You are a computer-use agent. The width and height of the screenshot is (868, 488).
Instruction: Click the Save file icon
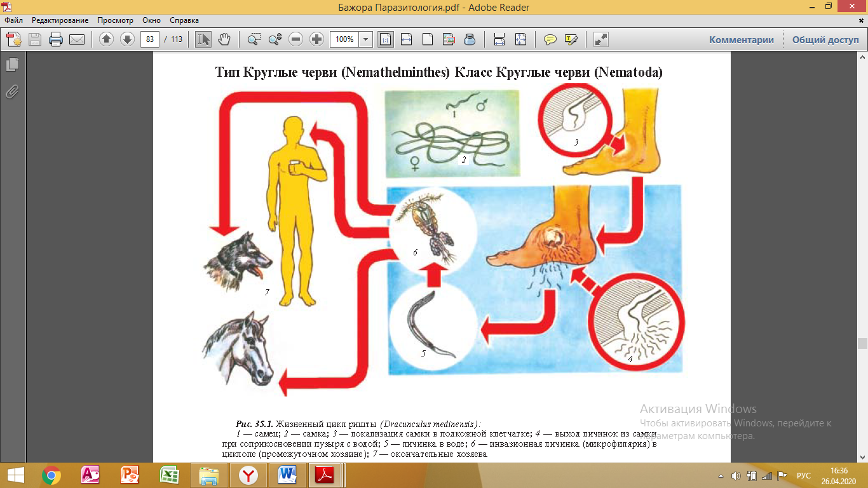tap(35, 39)
